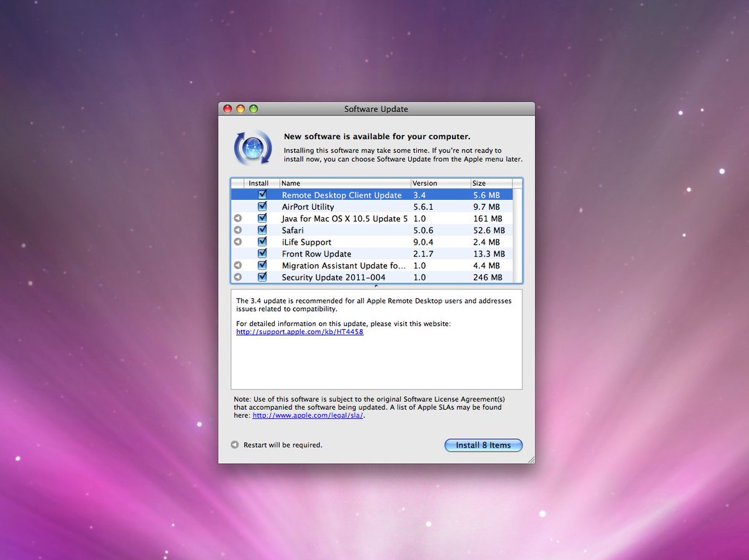
Task: Uncheck Remote Desktop Client Update checkbox
Action: pos(262,195)
